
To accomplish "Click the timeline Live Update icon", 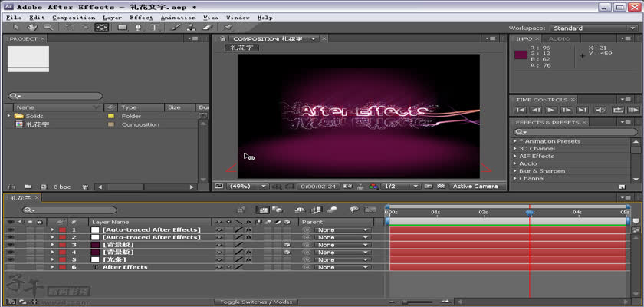I will 263,210.
